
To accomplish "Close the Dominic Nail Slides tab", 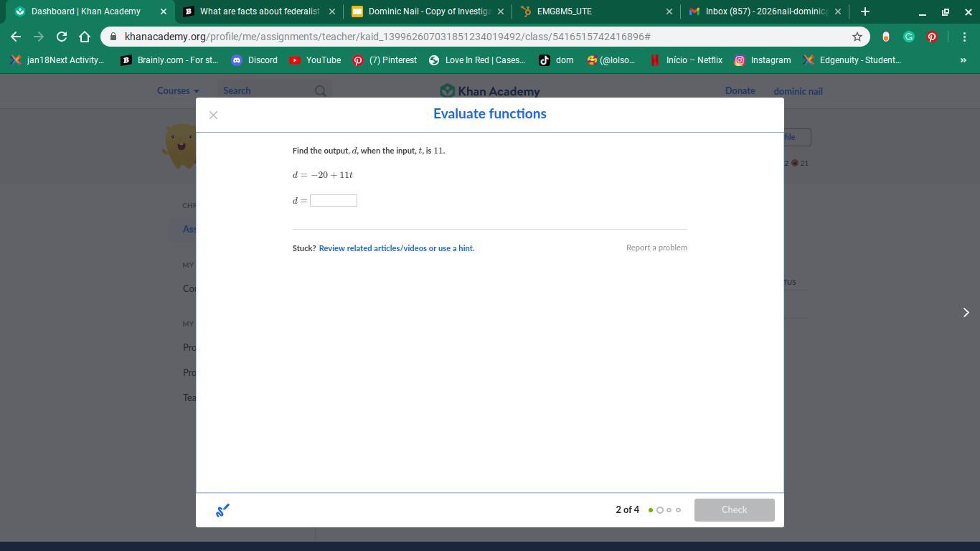I will (501, 11).
